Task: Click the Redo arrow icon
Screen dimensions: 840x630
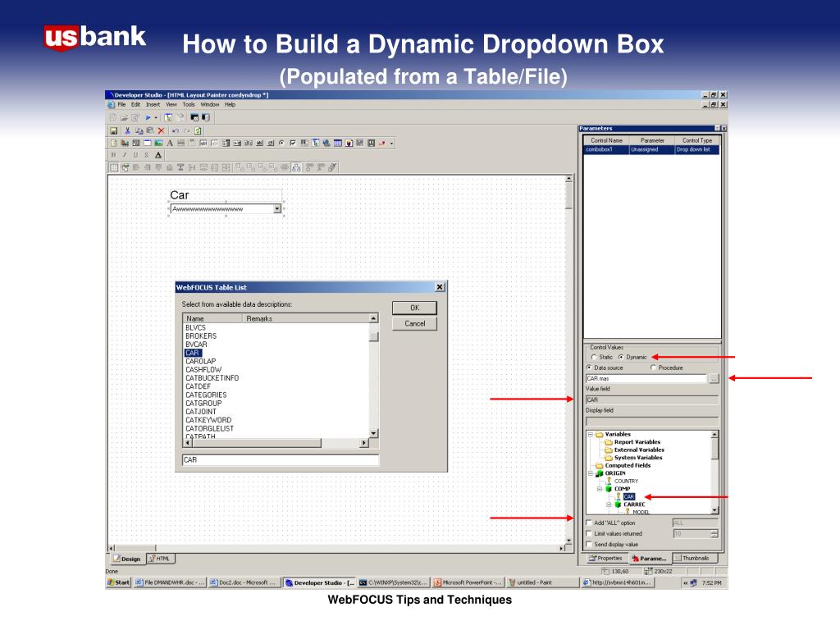Action: point(187,131)
